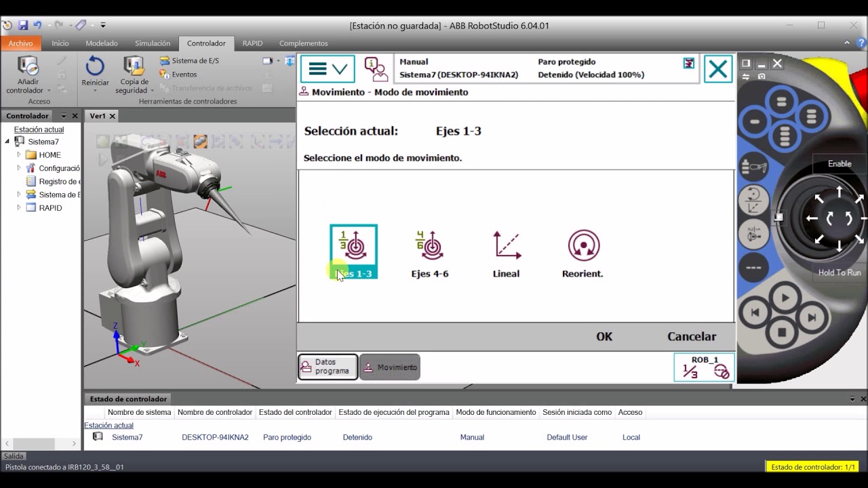Open the Controlador panel options dropdown
The height and width of the screenshot is (488, 868).
[64, 116]
